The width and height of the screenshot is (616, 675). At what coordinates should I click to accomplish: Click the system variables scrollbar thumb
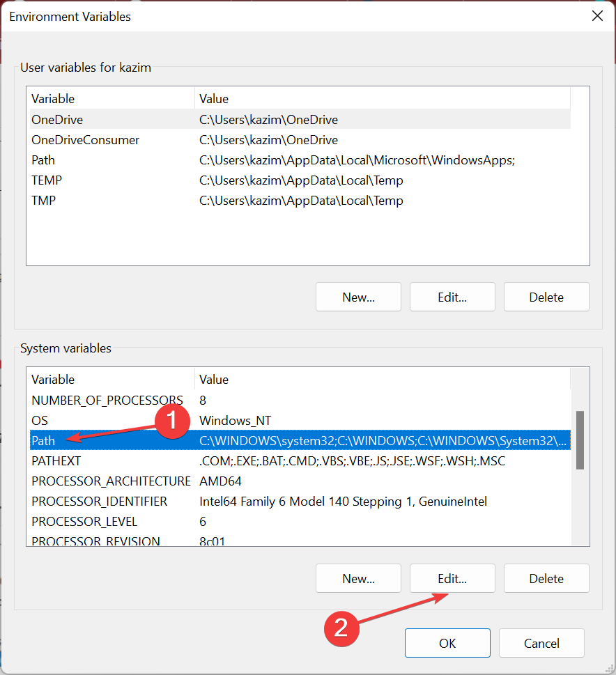[x=580, y=440]
